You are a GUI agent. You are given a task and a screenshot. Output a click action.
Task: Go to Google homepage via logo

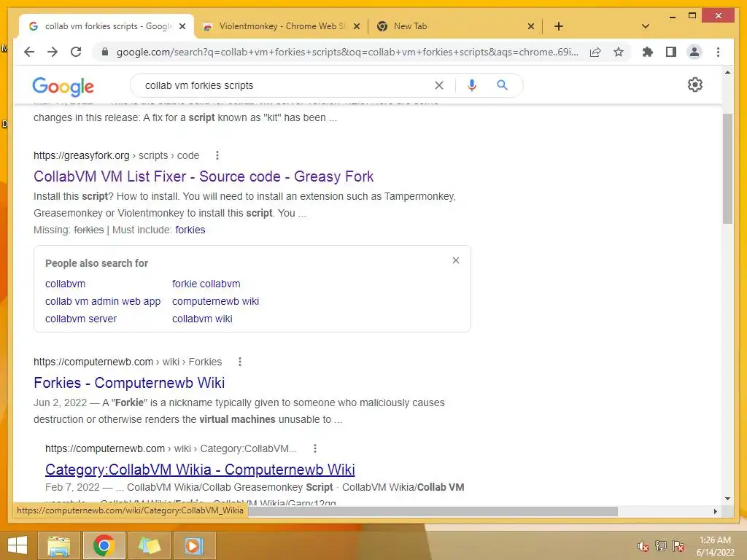coord(63,86)
